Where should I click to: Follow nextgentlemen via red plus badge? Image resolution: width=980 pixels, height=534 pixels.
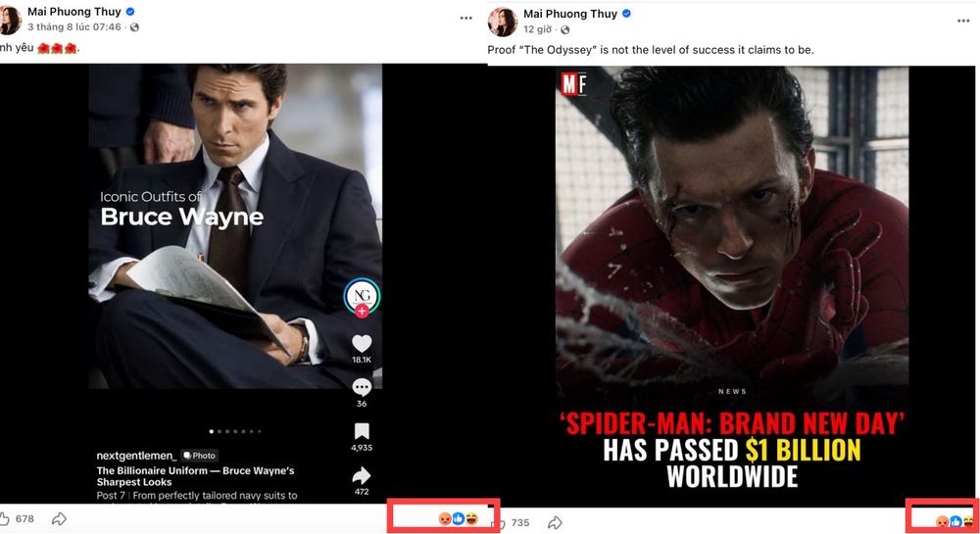coord(362,311)
